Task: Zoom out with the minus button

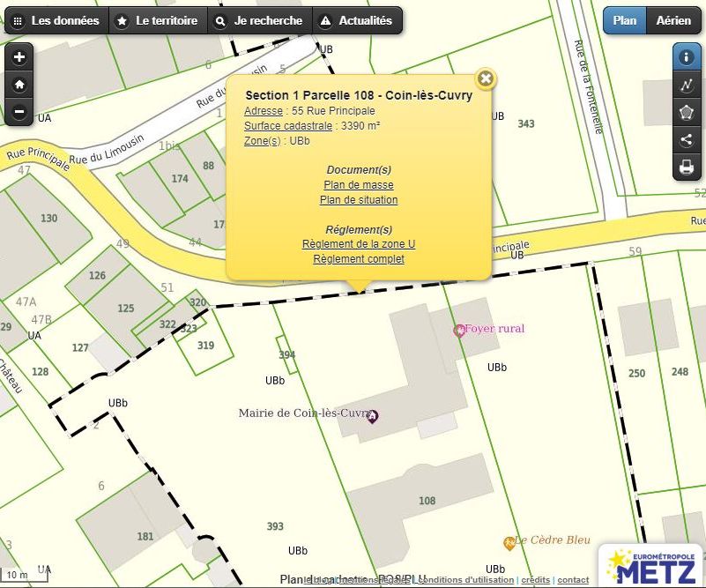Action: [19, 112]
